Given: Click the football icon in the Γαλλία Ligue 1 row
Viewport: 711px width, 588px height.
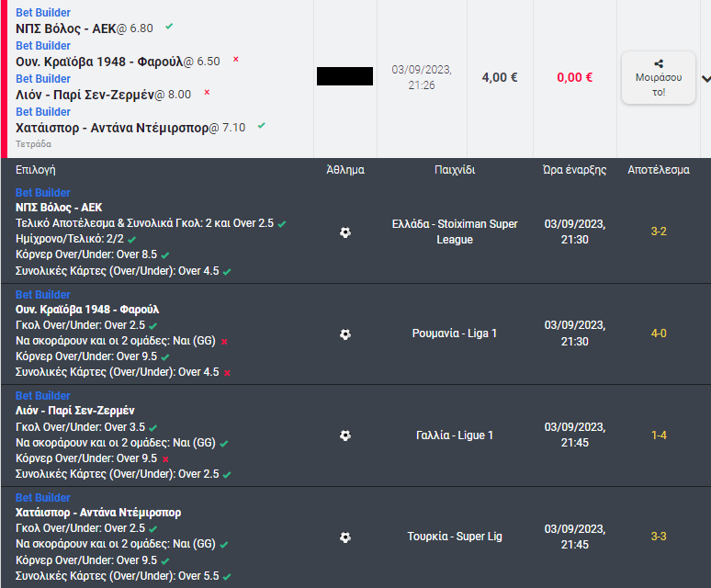Looking at the screenshot, I should click(345, 435).
